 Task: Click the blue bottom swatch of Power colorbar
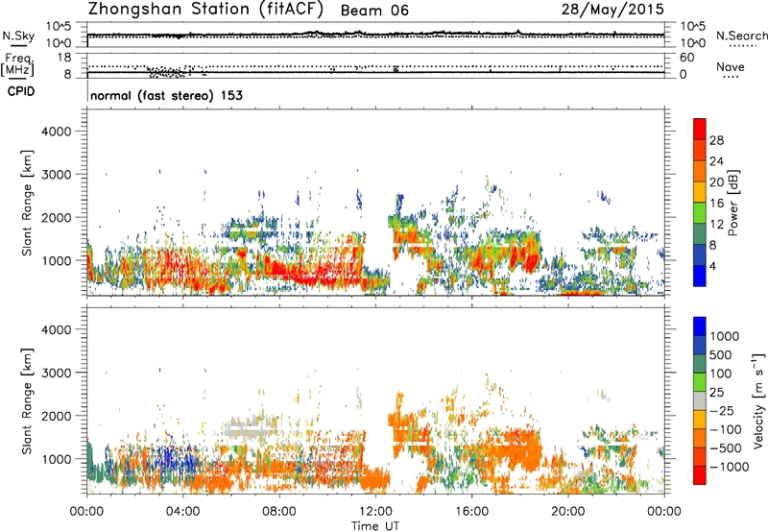700,276
